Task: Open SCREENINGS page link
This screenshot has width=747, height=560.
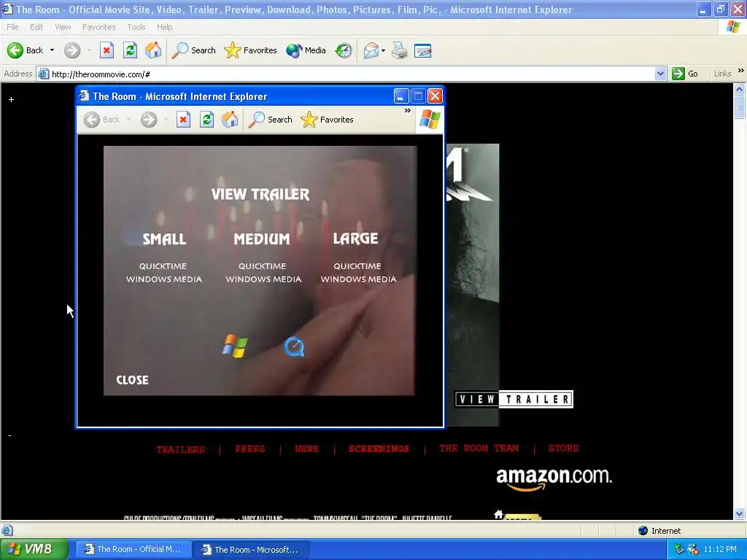Action: (379, 448)
